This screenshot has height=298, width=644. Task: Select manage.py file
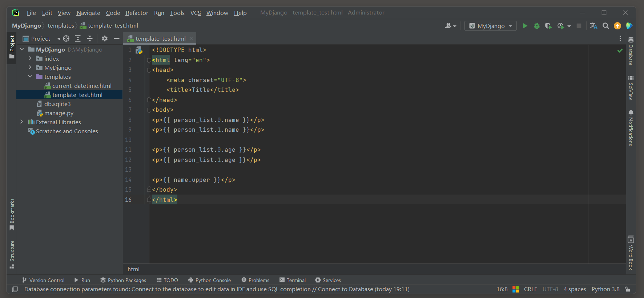[x=59, y=113]
